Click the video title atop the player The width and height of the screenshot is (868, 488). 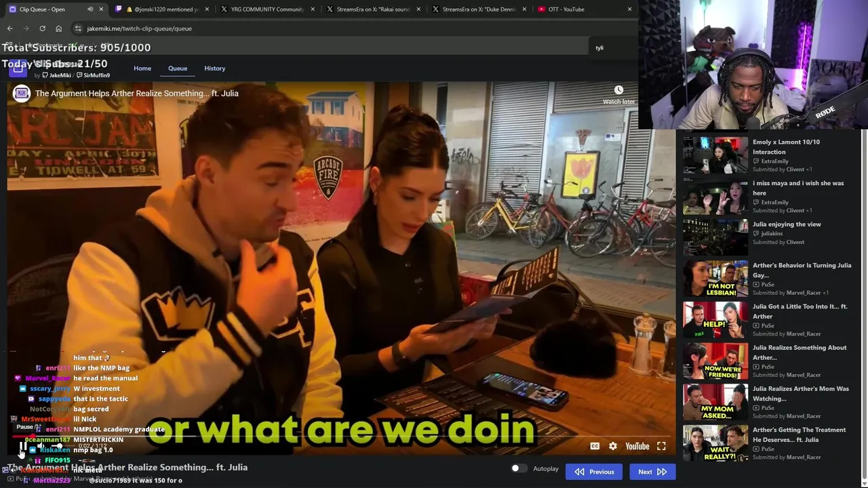136,94
